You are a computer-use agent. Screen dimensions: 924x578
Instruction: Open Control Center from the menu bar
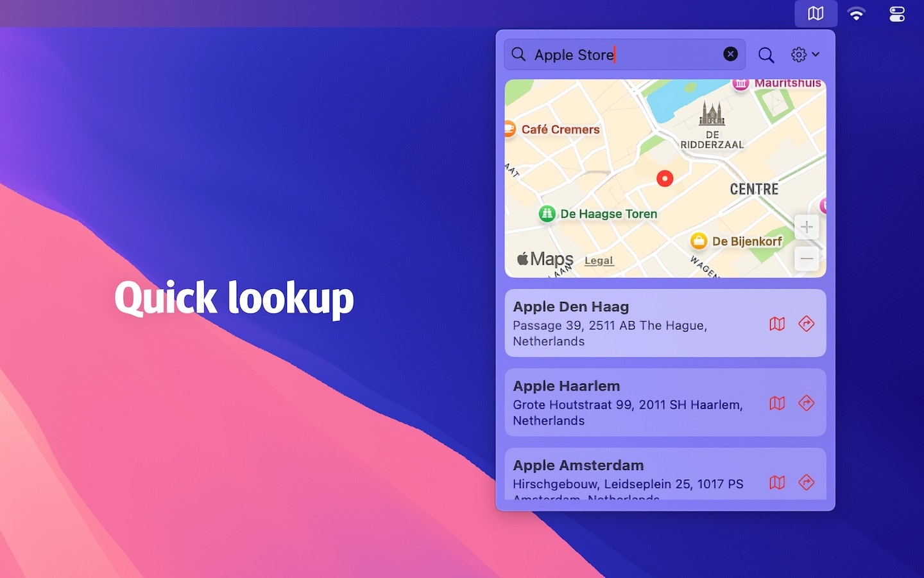tap(897, 13)
